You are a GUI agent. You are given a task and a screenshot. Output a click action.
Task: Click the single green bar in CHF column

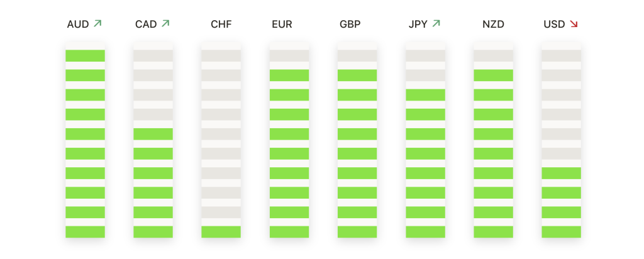pyautogui.click(x=221, y=232)
